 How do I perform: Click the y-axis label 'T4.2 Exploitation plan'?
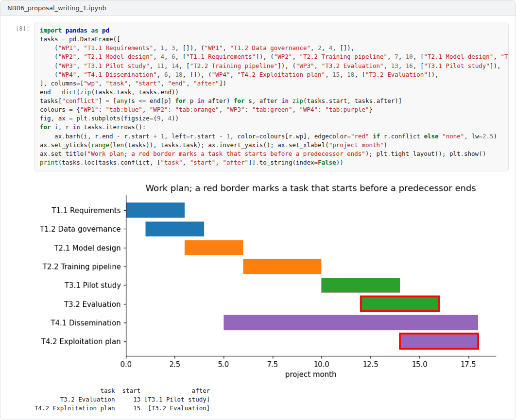coord(81,342)
